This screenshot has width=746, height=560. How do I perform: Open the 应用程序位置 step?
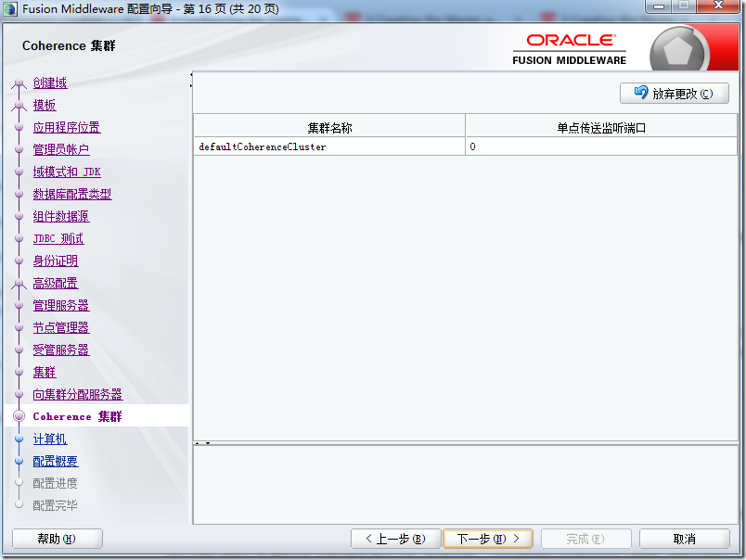tap(67, 127)
